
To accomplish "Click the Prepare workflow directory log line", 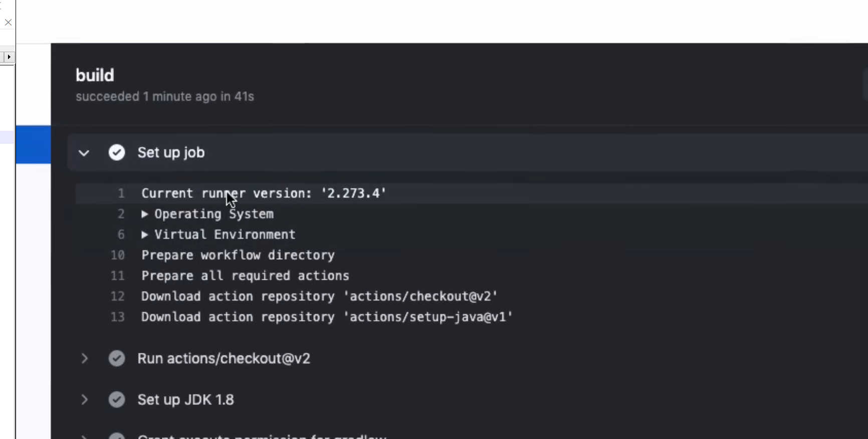I will (x=238, y=255).
